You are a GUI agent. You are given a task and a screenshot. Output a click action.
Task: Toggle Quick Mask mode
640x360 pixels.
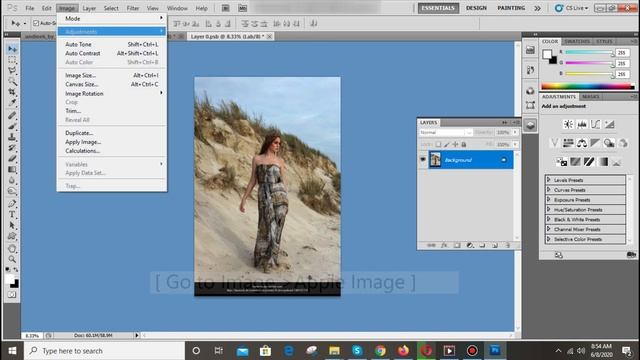coord(12,295)
